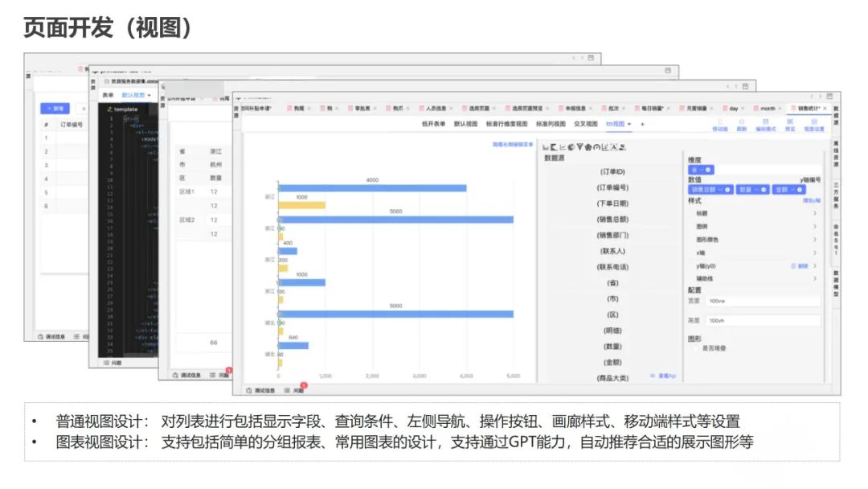Click the template tab in code editor
Image resolution: width=868 pixels, height=489 pixels.
pyautogui.click(x=122, y=109)
